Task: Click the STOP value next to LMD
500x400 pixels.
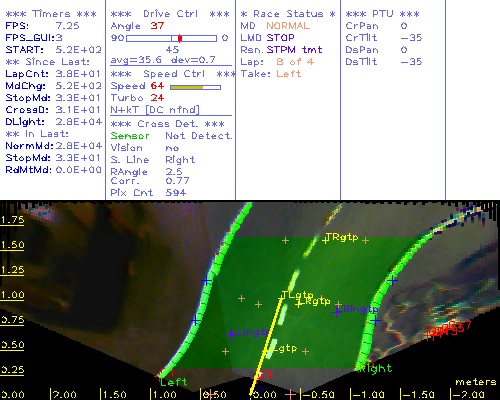Action: pos(280,38)
